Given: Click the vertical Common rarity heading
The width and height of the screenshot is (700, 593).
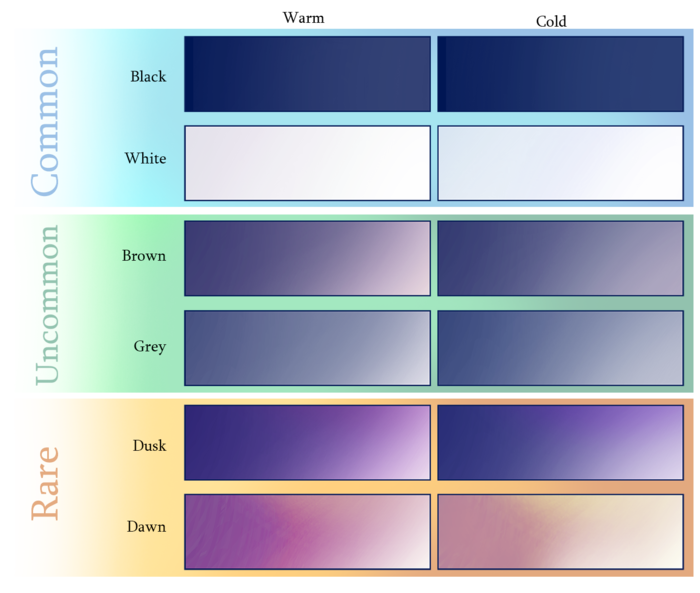Looking at the screenshot, I should pos(45,121).
